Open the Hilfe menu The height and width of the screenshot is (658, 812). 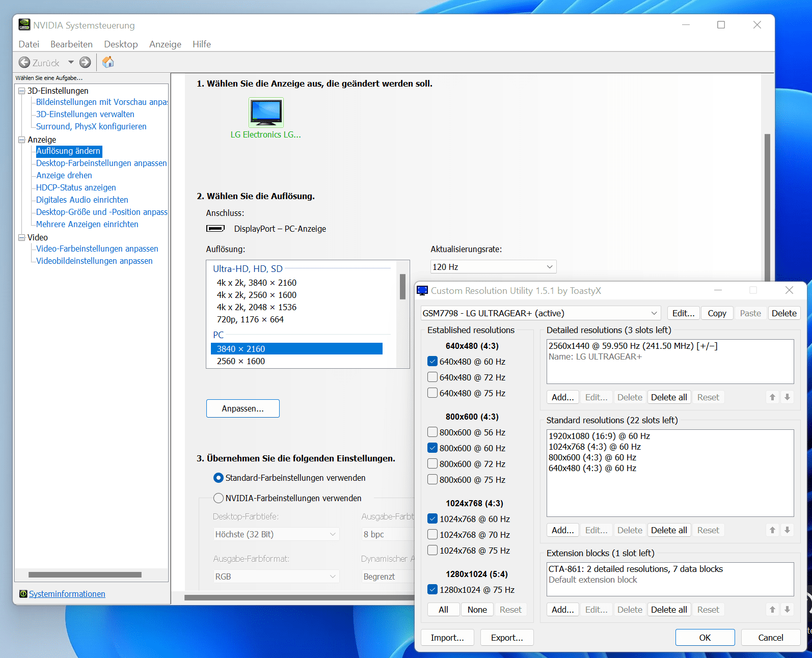coord(202,44)
